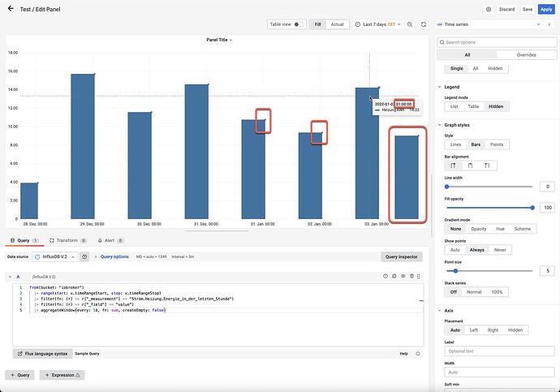Image resolution: width=560 pixels, height=392 pixels.
Task: Open the Last 7 days time picker
Action: (x=378, y=24)
